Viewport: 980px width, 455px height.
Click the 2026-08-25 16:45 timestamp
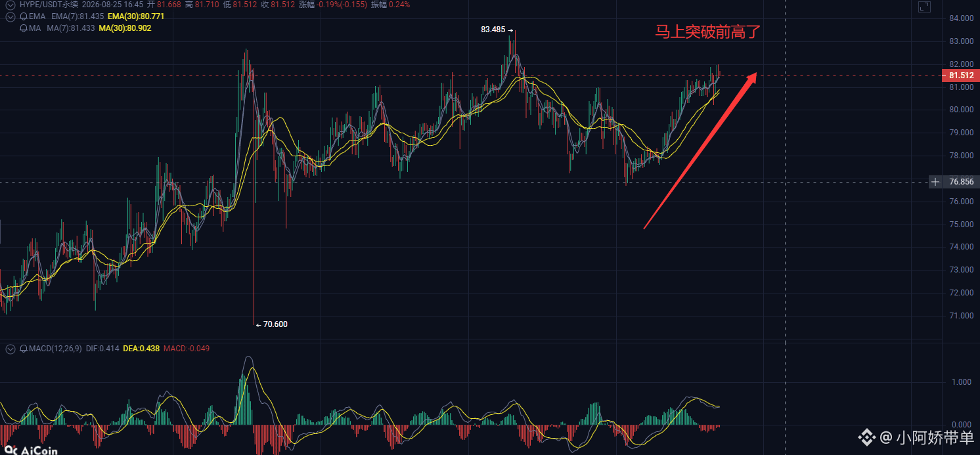tap(113, 5)
